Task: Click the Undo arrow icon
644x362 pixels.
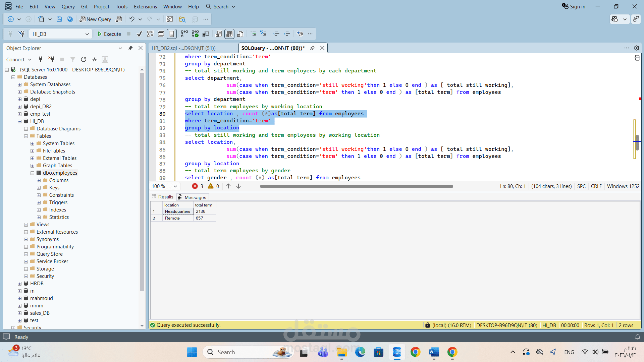Action: [132, 19]
